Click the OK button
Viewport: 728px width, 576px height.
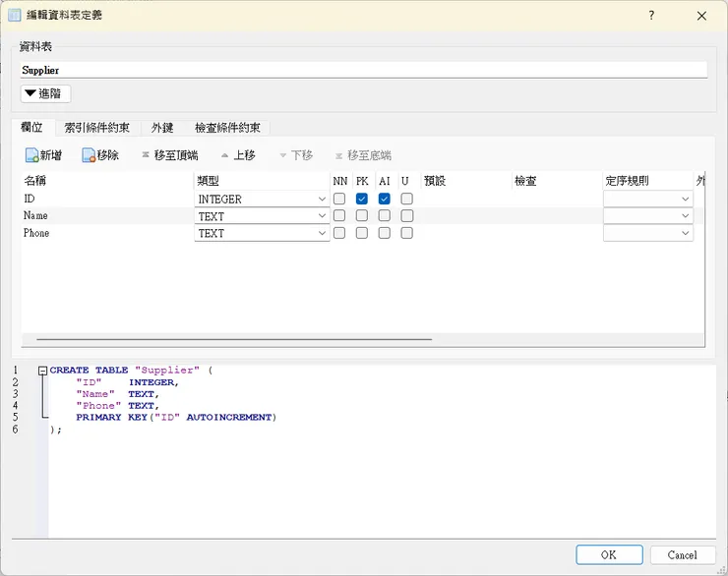click(x=609, y=554)
